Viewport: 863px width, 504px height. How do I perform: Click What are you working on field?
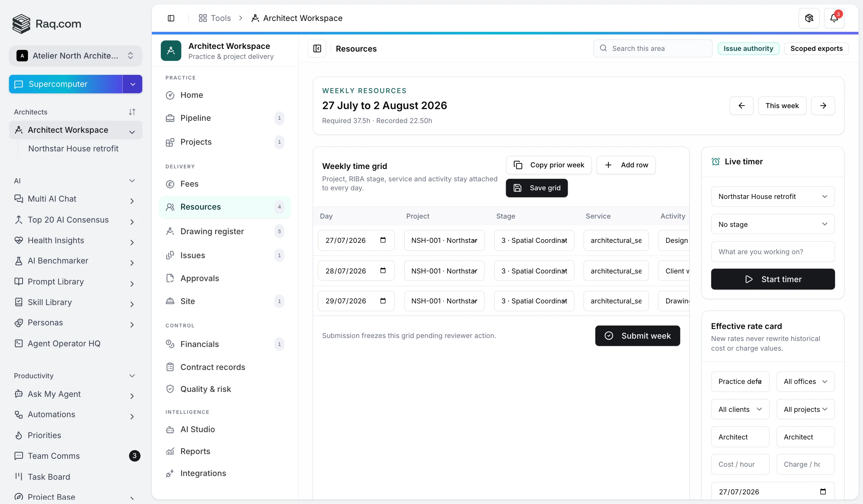click(772, 252)
